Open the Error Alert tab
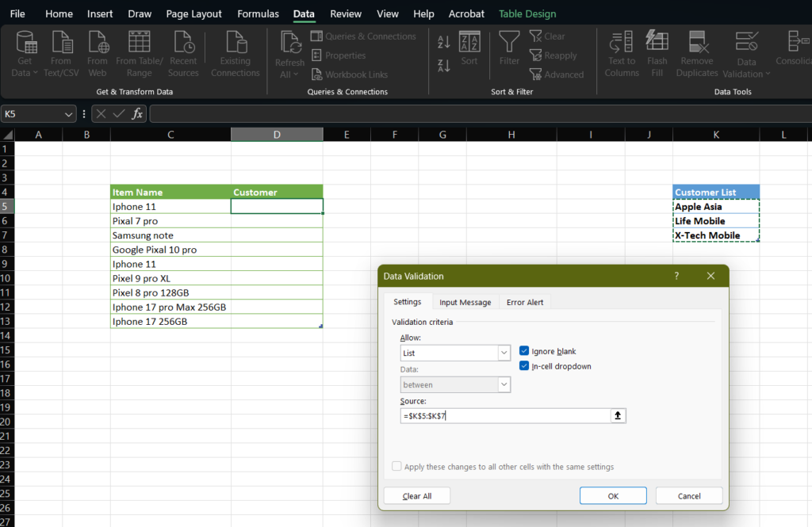812x527 pixels. (x=525, y=302)
